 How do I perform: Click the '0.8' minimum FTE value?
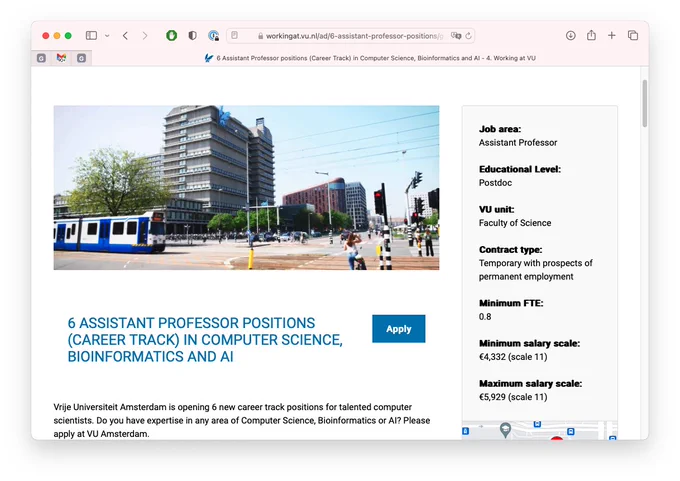485,317
